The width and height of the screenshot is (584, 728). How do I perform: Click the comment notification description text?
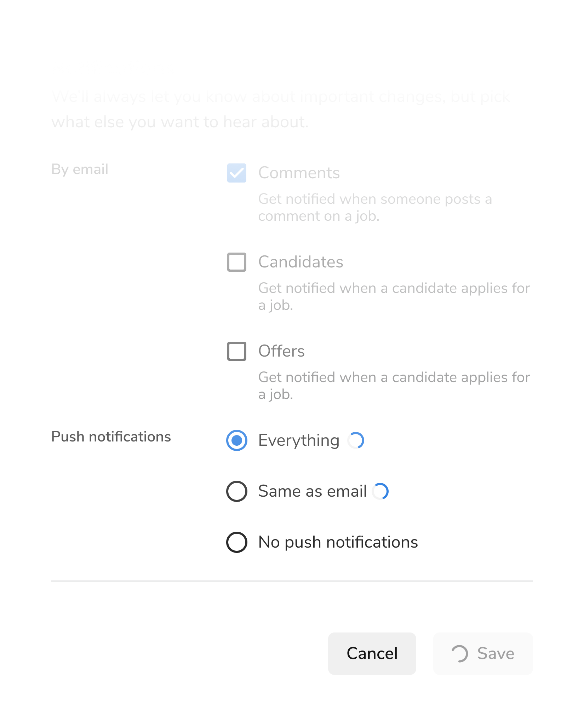point(375,207)
